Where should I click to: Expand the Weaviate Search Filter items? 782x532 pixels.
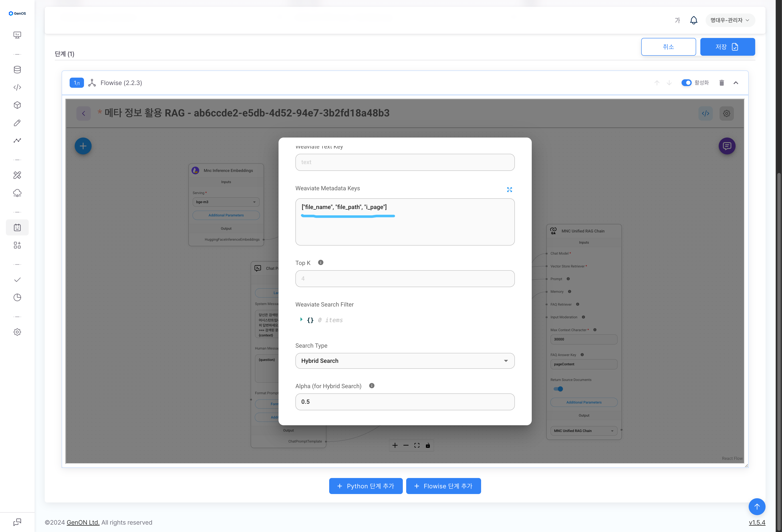coord(301,319)
